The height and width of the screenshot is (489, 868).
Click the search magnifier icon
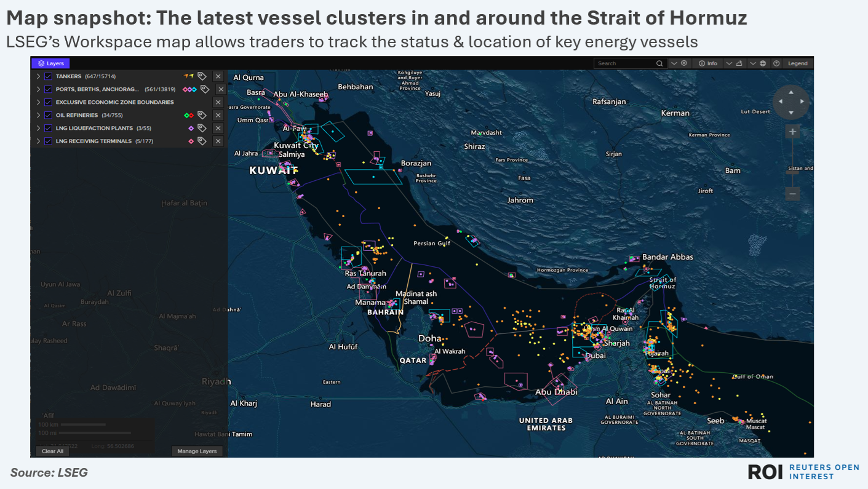659,63
